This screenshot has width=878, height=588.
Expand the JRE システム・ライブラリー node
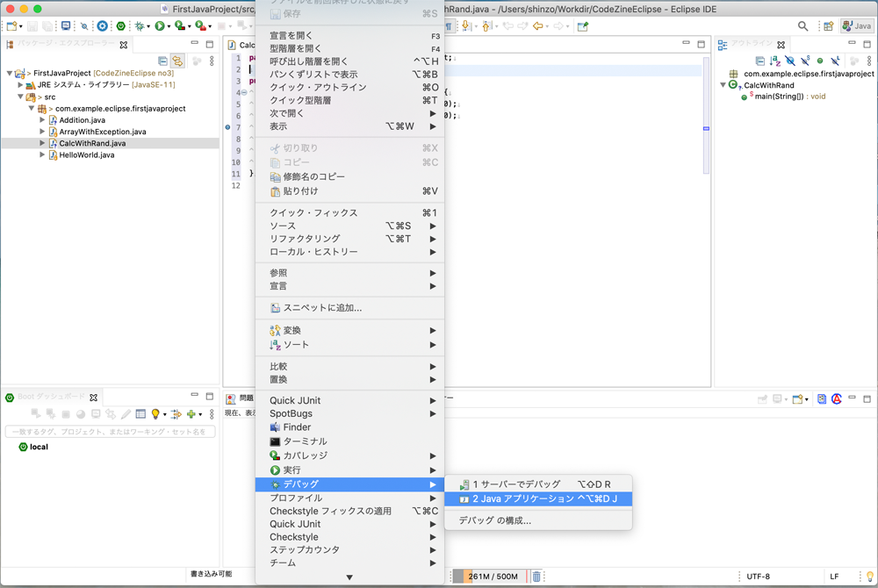point(20,85)
